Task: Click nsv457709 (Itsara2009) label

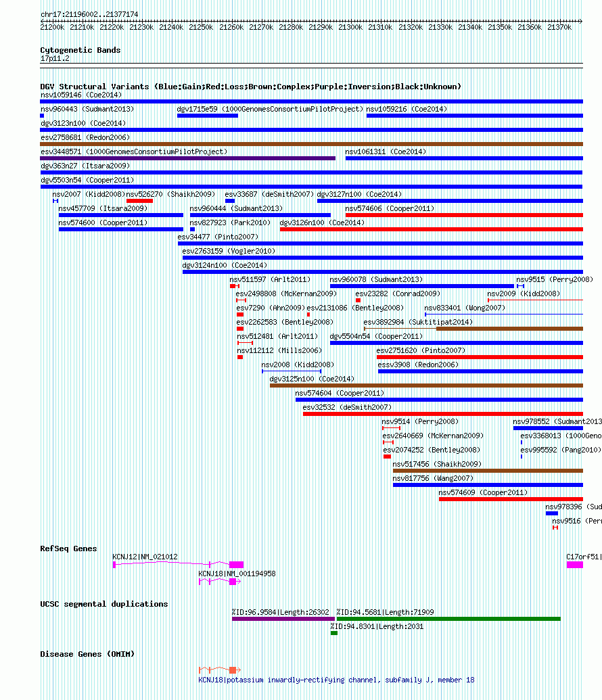Action: pyautogui.click(x=103, y=209)
